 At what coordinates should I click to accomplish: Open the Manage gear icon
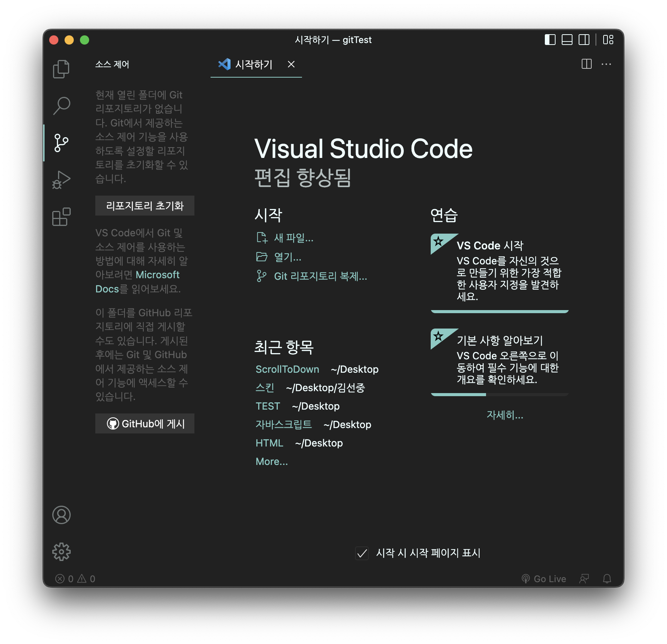coord(61,552)
